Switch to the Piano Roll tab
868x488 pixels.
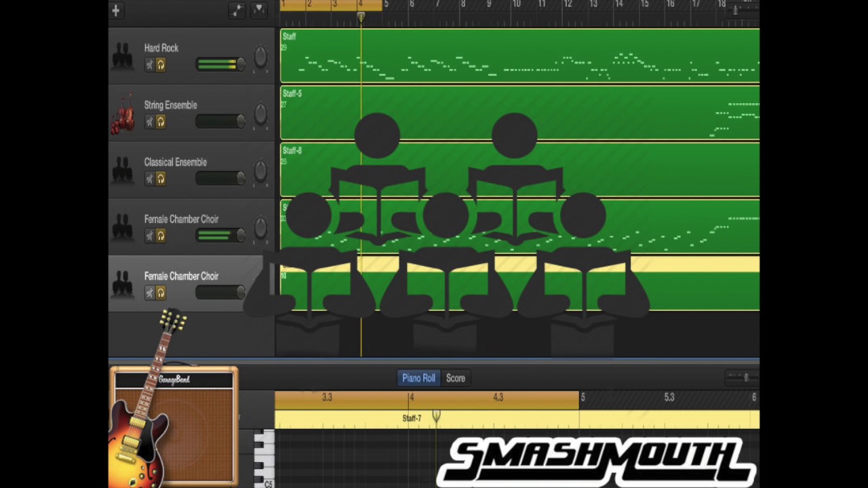[418, 378]
